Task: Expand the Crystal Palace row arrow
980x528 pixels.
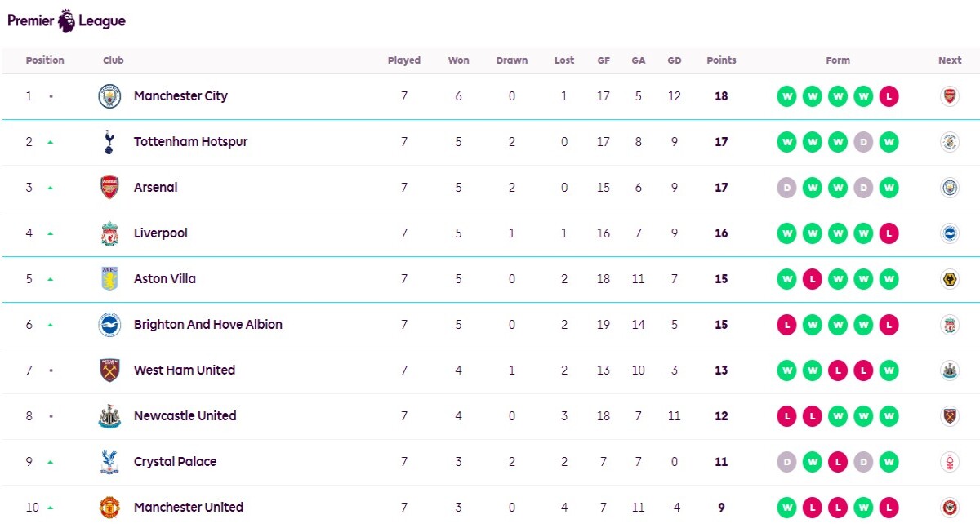Action: tap(50, 462)
